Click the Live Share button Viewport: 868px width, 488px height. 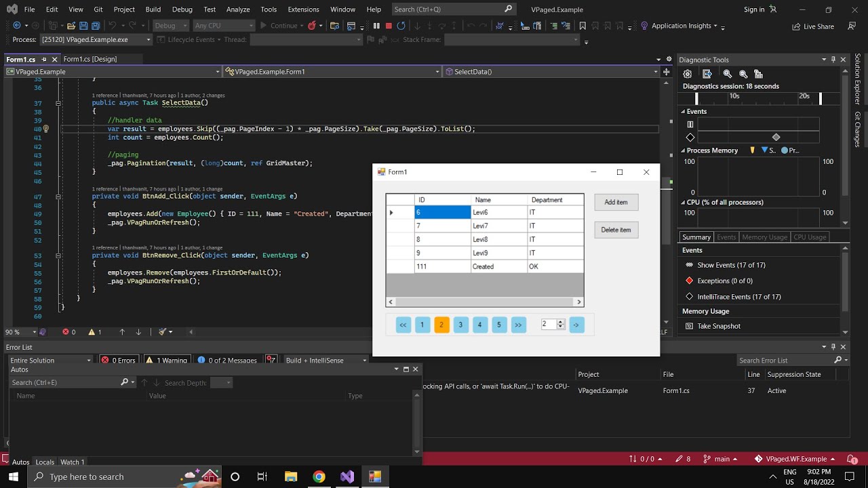[x=813, y=26]
